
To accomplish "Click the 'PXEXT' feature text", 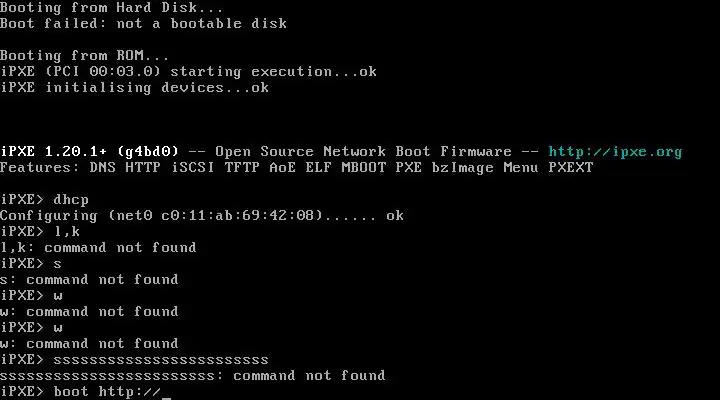I will click(x=571, y=168).
